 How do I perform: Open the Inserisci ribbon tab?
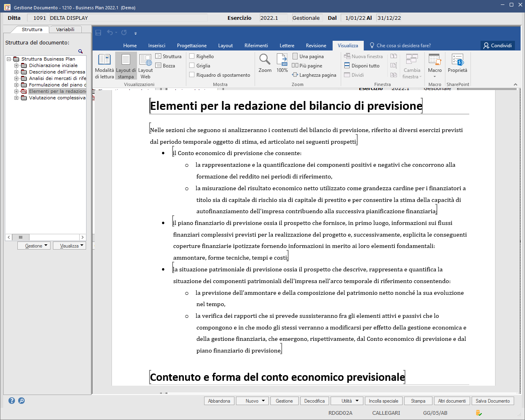coord(157,46)
